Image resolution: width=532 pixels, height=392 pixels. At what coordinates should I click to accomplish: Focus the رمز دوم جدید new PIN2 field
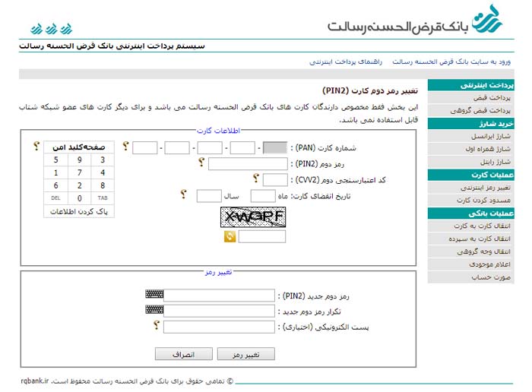pos(219,295)
